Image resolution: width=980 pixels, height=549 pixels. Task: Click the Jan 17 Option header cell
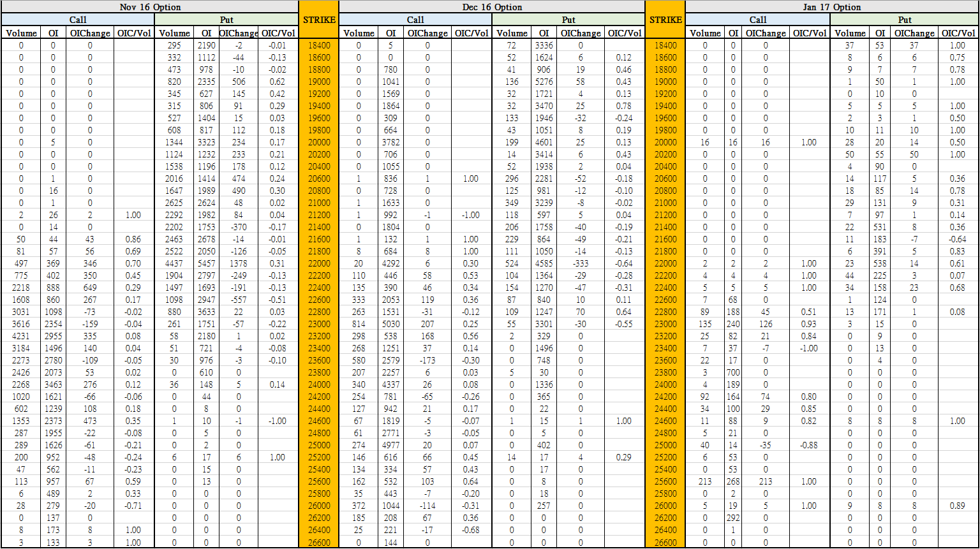831,7
